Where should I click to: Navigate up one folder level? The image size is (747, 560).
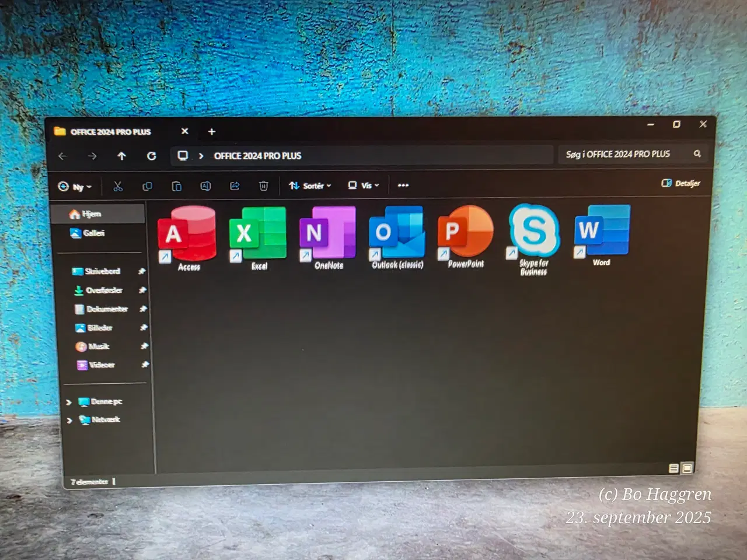[x=121, y=156]
